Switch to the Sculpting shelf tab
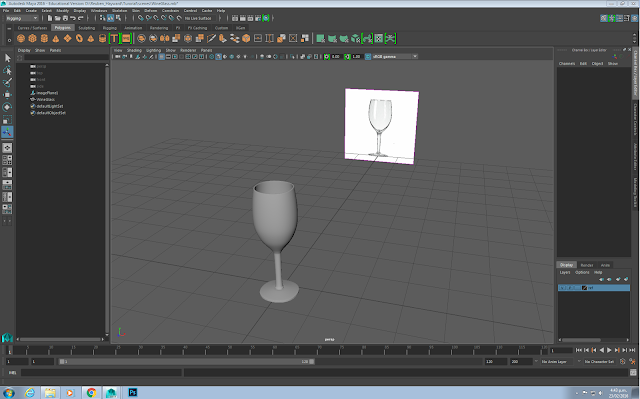 tap(87, 28)
